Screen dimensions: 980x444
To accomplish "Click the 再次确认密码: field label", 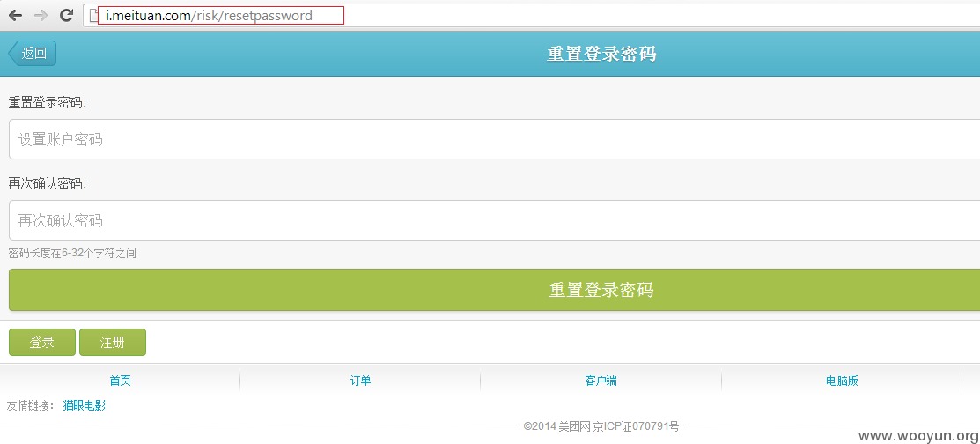I will (x=47, y=183).
